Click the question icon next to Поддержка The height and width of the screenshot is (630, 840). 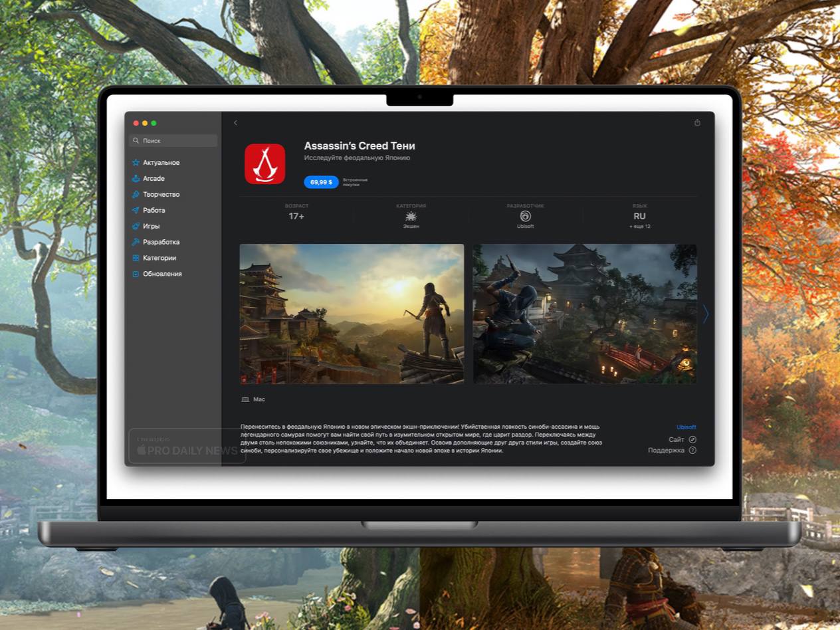692,451
